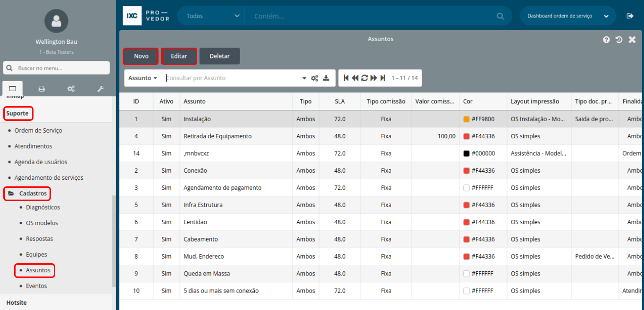The image size is (644, 310).
Task: Open the Assunto filter field dropdown
Action: click(x=142, y=78)
